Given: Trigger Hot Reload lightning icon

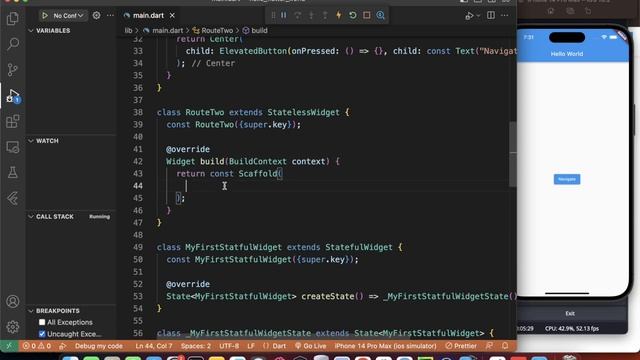Looking at the screenshot, I should pos(339,15).
